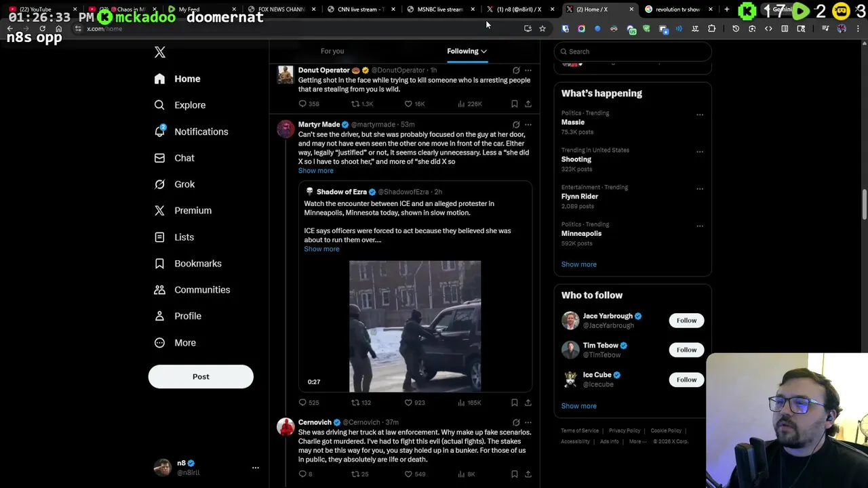
Task: Open a new browser tab with plus
Action: point(727,9)
